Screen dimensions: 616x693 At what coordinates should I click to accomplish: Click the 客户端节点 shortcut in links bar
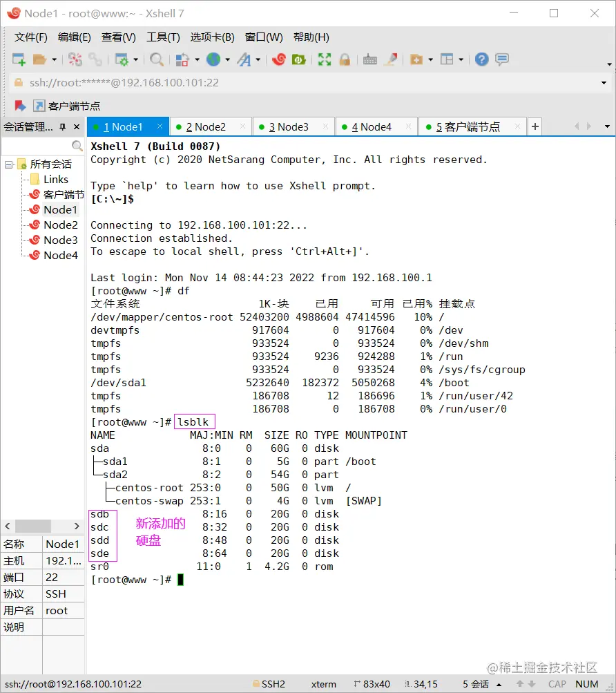click(x=67, y=106)
